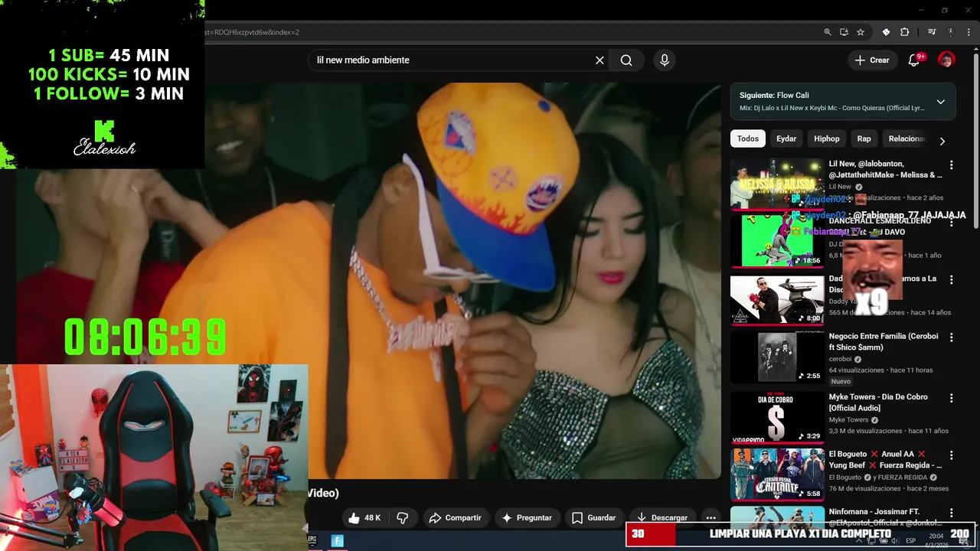Open Dia De Cobro thumbnail
Image resolution: width=980 pixels, height=551 pixels.
tap(777, 417)
